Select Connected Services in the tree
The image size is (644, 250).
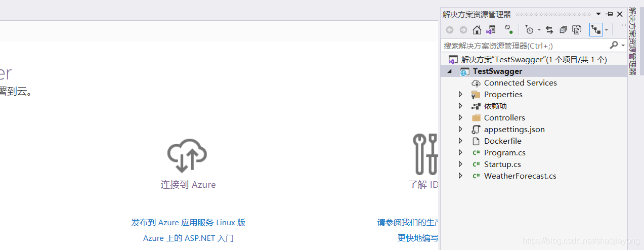point(520,82)
